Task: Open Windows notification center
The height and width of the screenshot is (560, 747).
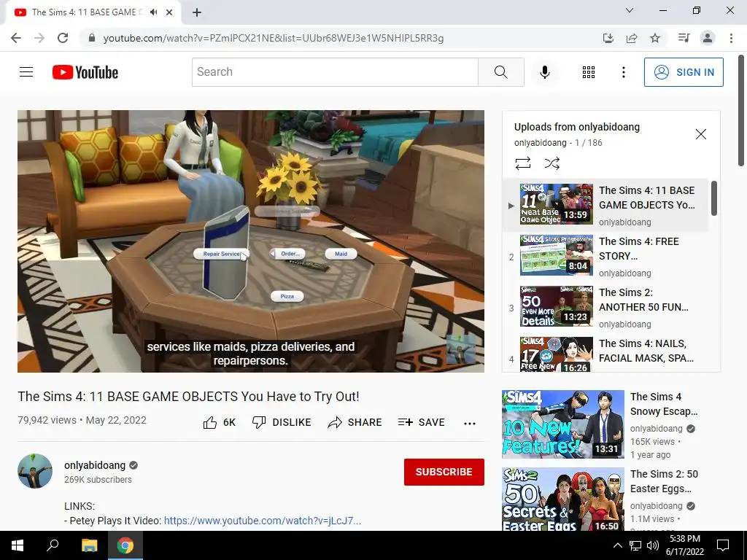Action: pyautogui.click(x=723, y=545)
